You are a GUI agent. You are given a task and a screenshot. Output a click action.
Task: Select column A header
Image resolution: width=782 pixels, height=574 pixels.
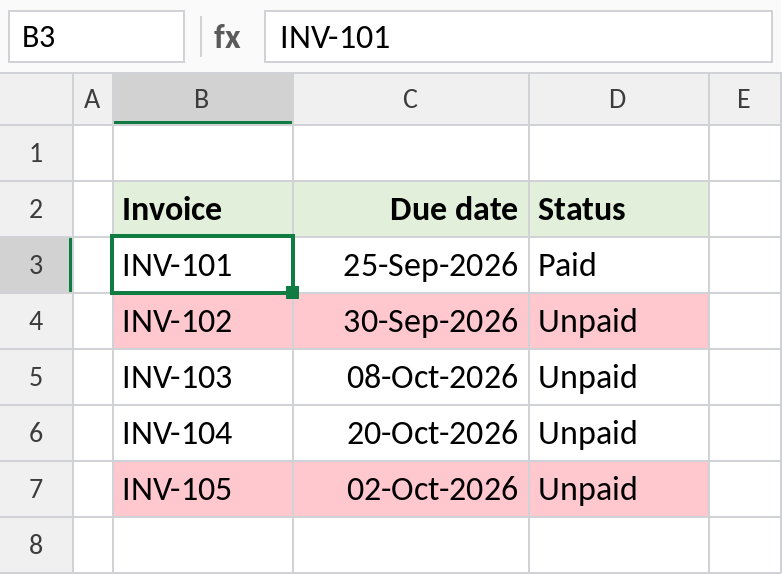(x=93, y=99)
